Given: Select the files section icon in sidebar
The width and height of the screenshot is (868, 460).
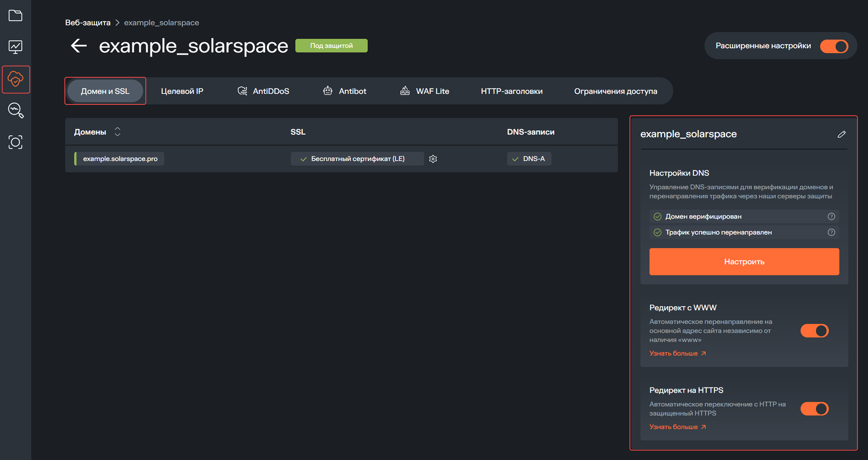Looking at the screenshot, I should (16, 16).
